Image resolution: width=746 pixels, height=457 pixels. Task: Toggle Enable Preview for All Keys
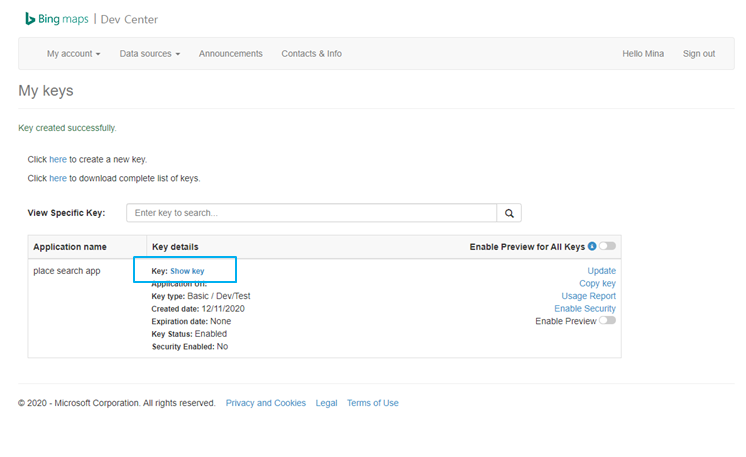pyautogui.click(x=607, y=246)
